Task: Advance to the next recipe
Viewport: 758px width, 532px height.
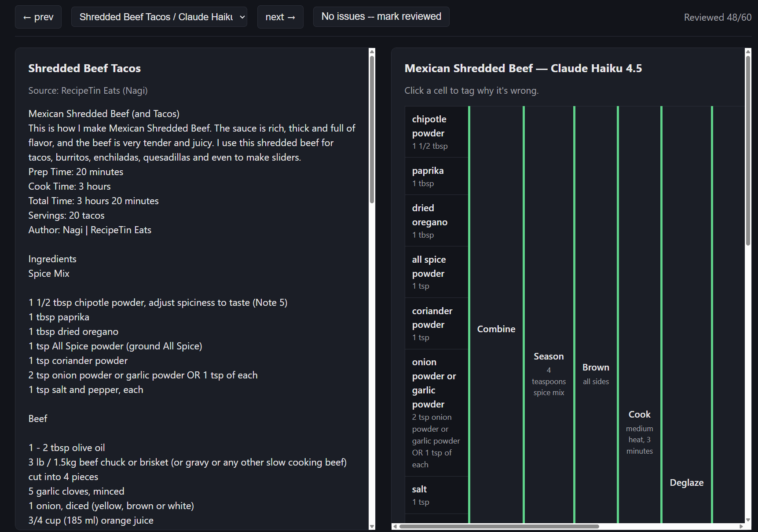Action: pyautogui.click(x=280, y=17)
